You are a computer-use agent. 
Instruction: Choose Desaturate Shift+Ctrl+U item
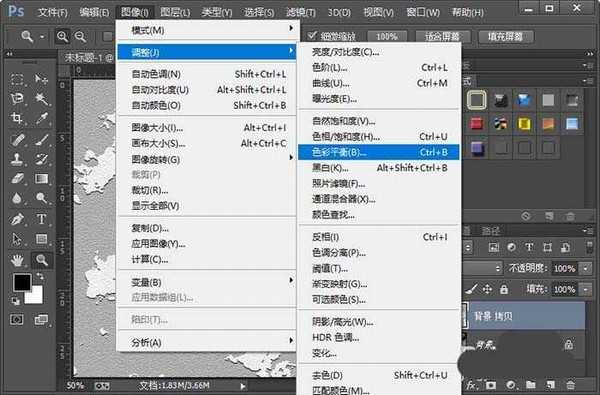pyautogui.click(x=379, y=375)
